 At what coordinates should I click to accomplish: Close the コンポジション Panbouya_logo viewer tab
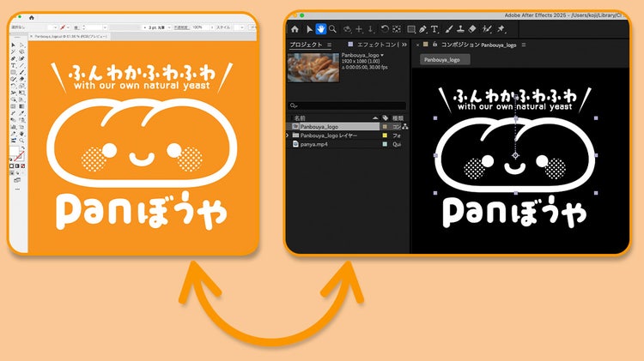coord(417,45)
